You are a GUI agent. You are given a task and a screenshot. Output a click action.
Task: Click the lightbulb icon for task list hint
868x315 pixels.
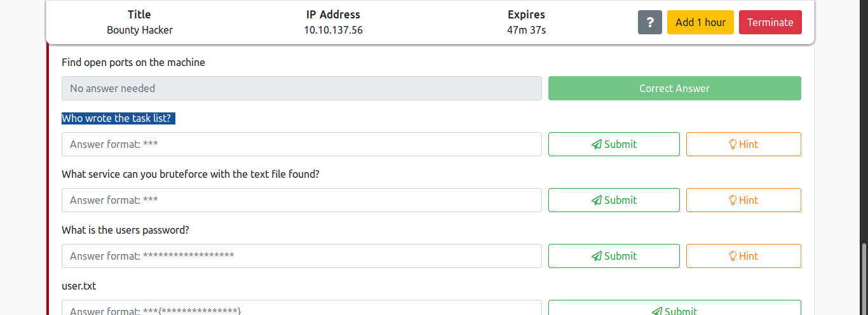[x=733, y=144]
